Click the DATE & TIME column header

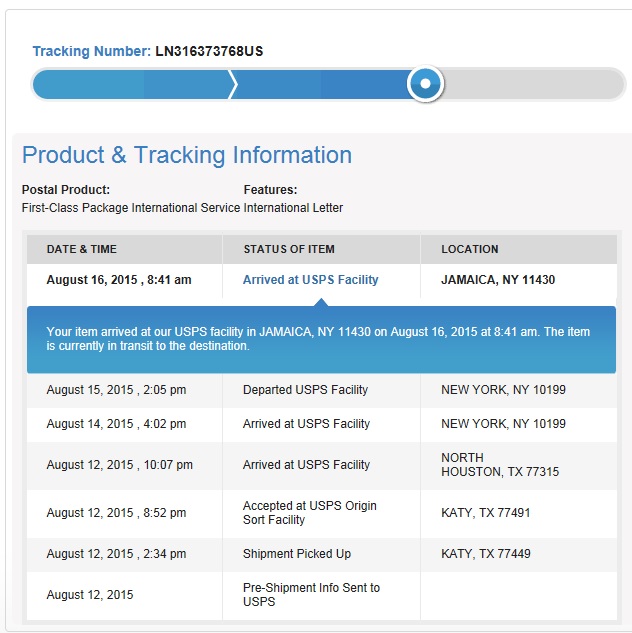pos(82,249)
